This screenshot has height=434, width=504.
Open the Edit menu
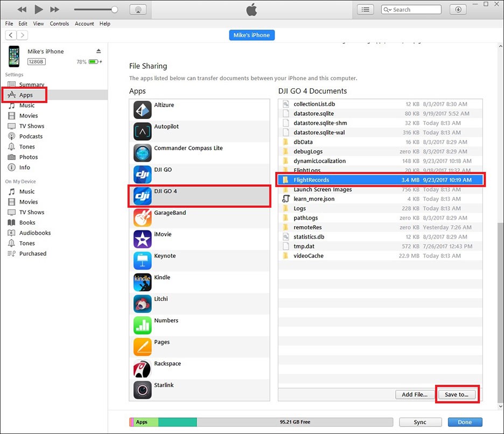(x=23, y=24)
